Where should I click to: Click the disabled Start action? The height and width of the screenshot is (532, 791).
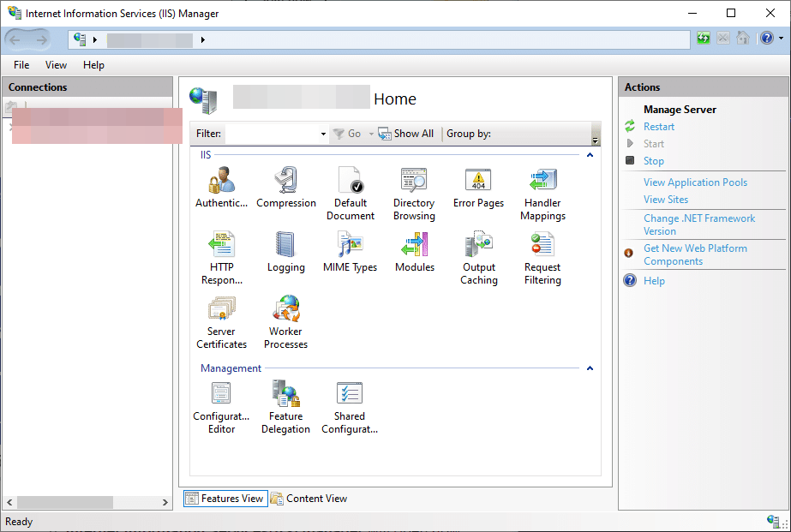[654, 144]
